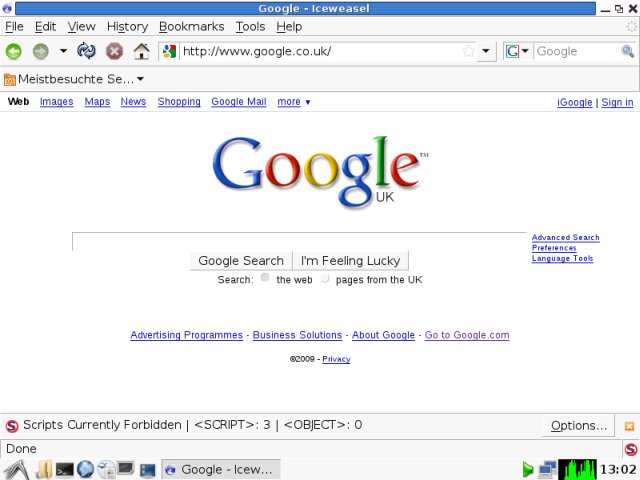This screenshot has width=640, height=480.
Task: Open the News link
Action: (133, 102)
